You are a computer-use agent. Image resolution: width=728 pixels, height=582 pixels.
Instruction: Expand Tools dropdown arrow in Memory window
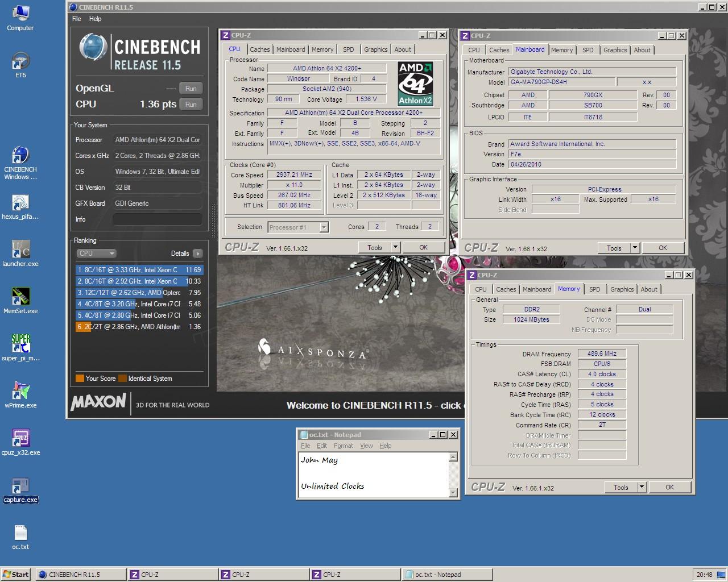(642, 488)
